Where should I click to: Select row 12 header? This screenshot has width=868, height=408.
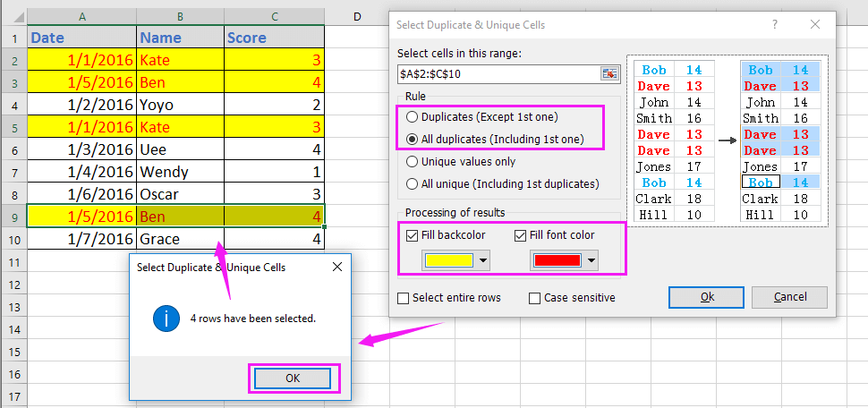[x=13, y=284]
